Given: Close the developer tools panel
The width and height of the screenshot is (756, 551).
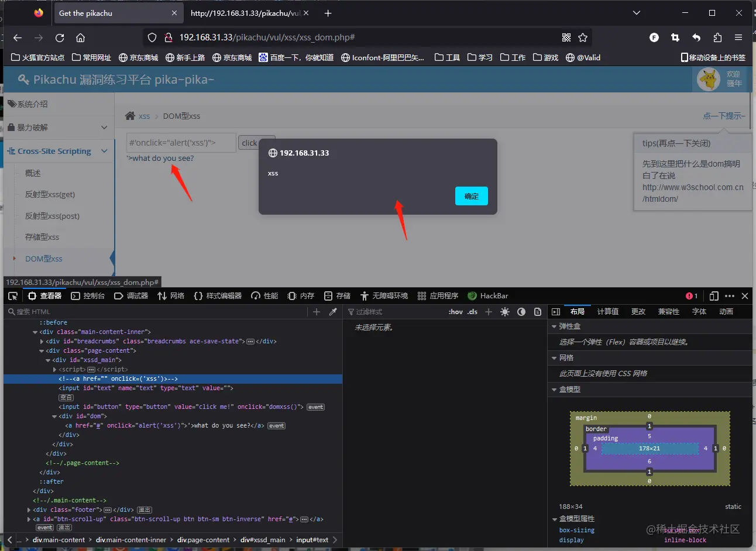Looking at the screenshot, I should click(745, 296).
